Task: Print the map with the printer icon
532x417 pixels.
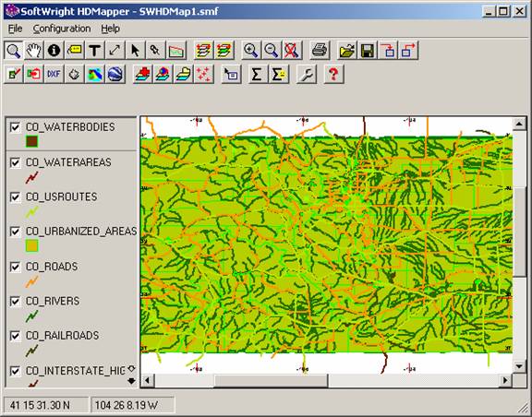Action: [x=320, y=51]
